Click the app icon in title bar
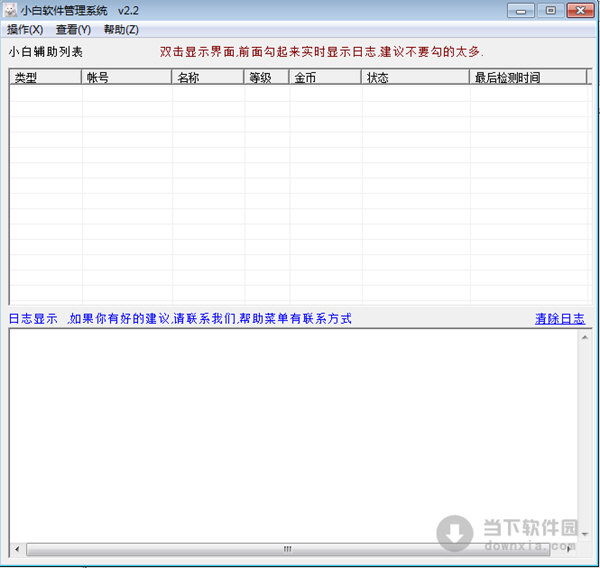 pyautogui.click(x=10, y=10)
